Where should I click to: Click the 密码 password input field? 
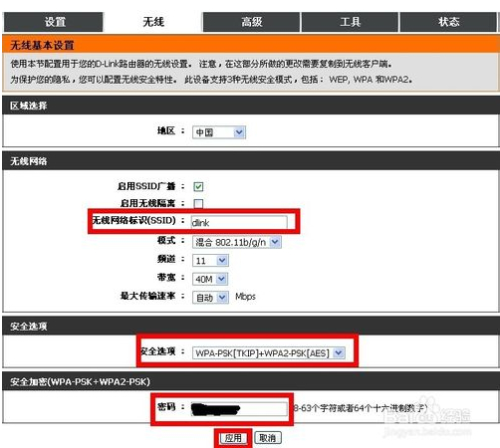coord(239,409)
